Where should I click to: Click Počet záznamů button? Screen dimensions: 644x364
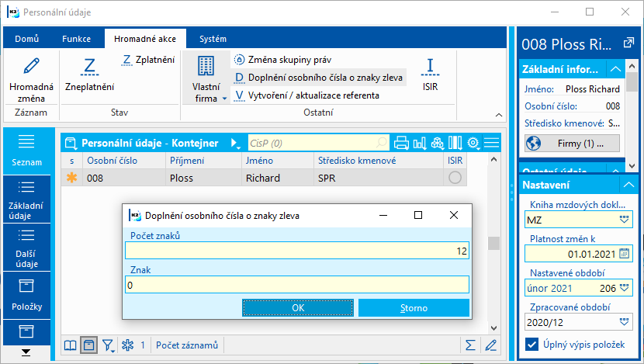[x=187, y=345]
